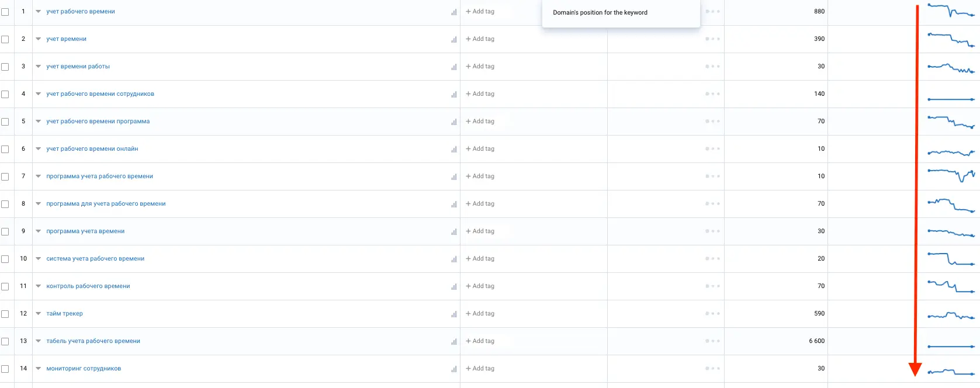Open keyword link контроль рабочего времени
The height and width of the screenshot is (388, 980).
tap(88, 286)
